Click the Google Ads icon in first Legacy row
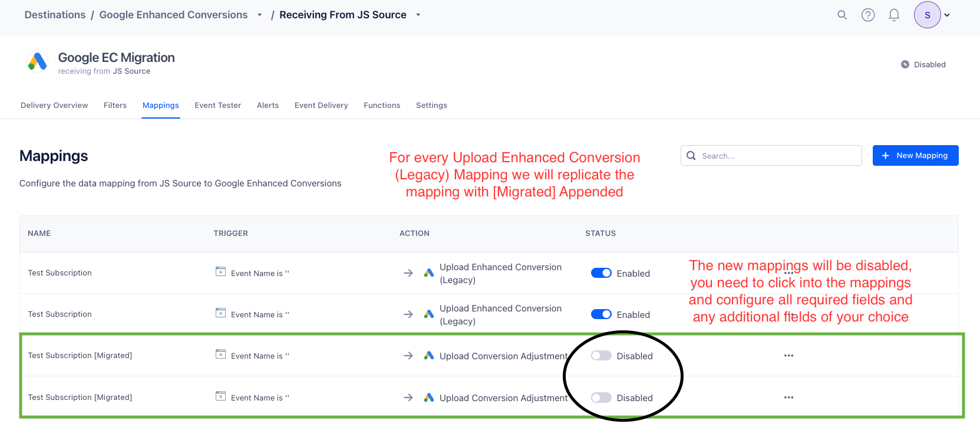The width and height of the screenshot is (980, 443). coord(429,273)
